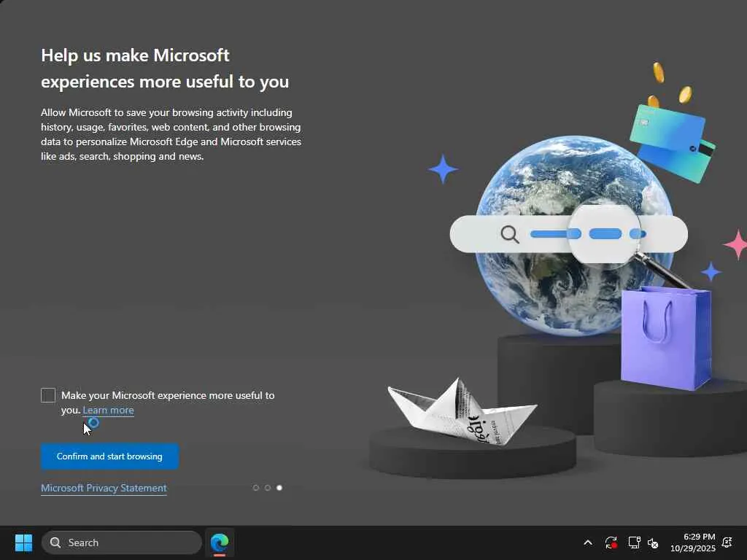This screenshot has height=560, width=747.
Task: Click the muted volume tray icon
Action: (653, 542)
